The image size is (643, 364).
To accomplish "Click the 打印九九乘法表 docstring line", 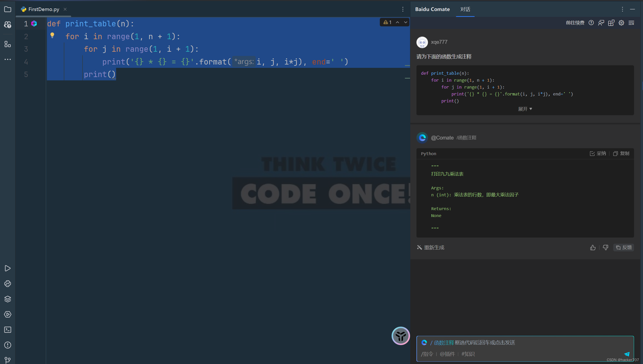I will click(x=447, y=174).
